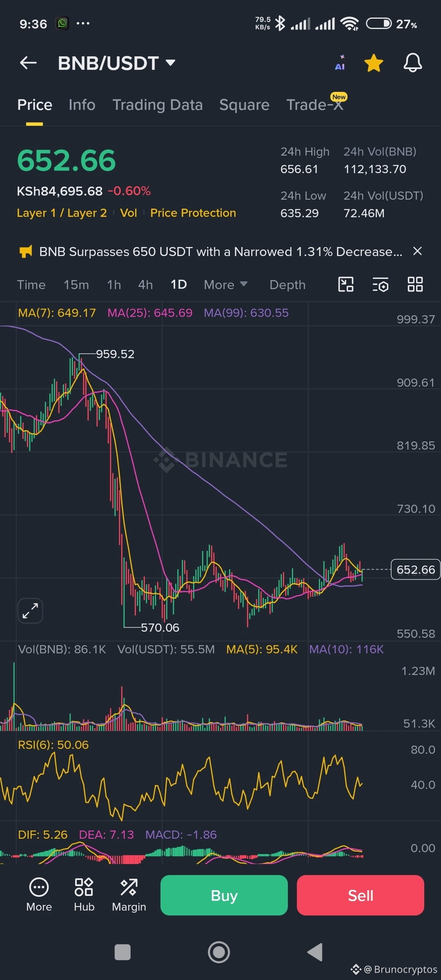
Task: Switch to the Info tab
Action: (x=82, y=105)
